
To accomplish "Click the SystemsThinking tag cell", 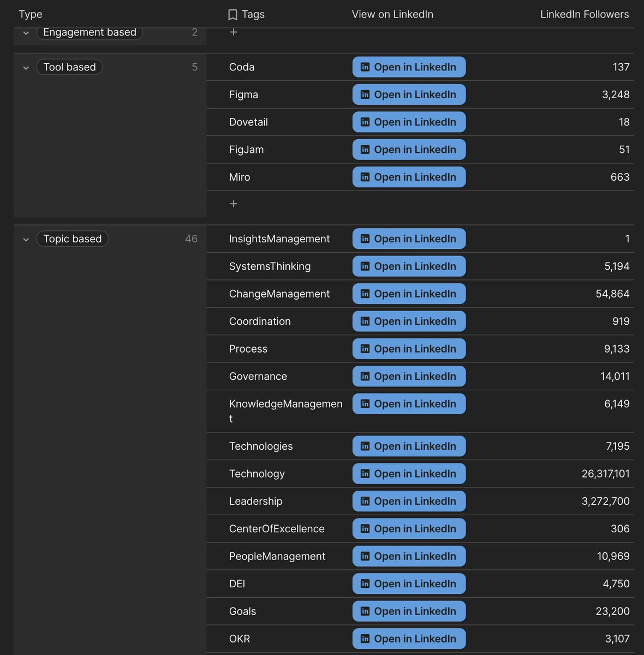I will [x=270, y=266].
